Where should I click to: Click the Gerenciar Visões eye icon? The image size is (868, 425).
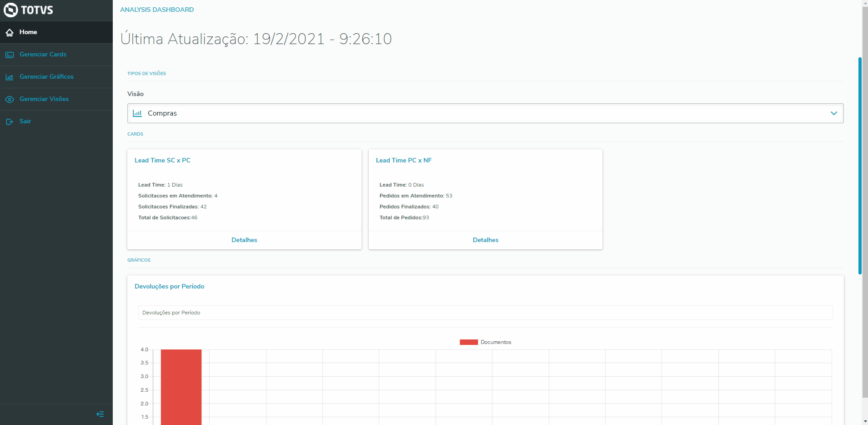coord(10,99)
